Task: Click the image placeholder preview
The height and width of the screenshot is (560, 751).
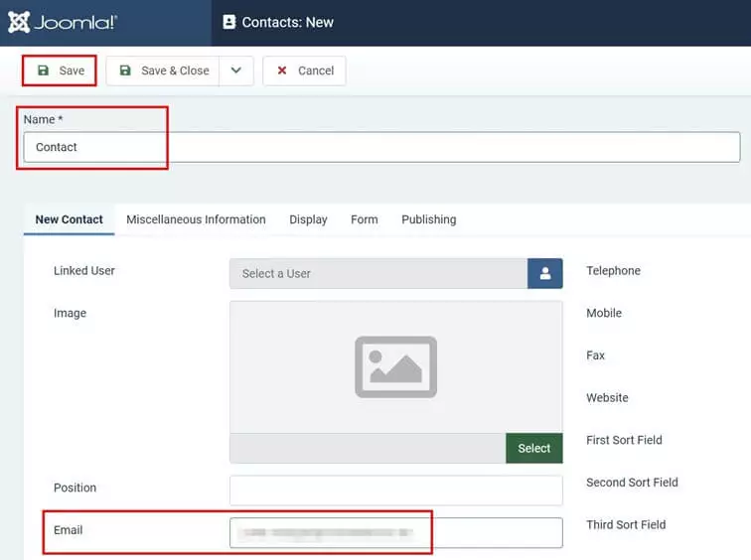Action: click(396, 367)
